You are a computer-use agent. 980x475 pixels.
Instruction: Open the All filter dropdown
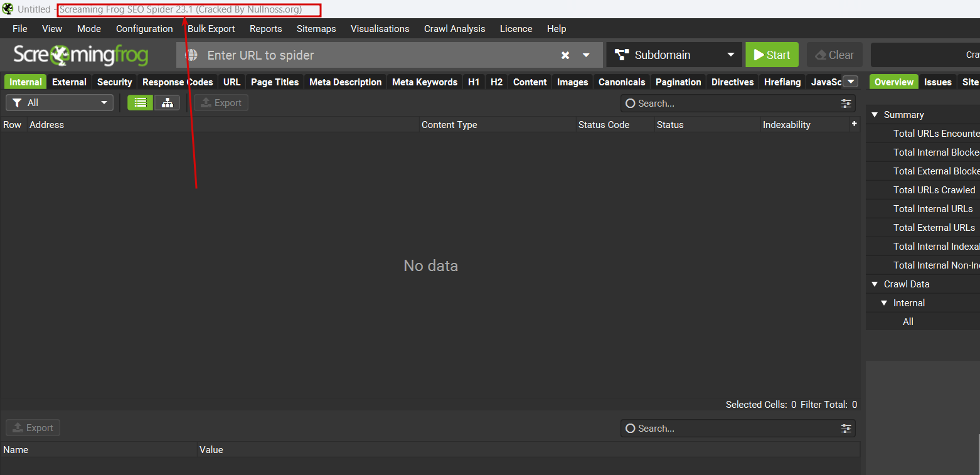[60, 103]
